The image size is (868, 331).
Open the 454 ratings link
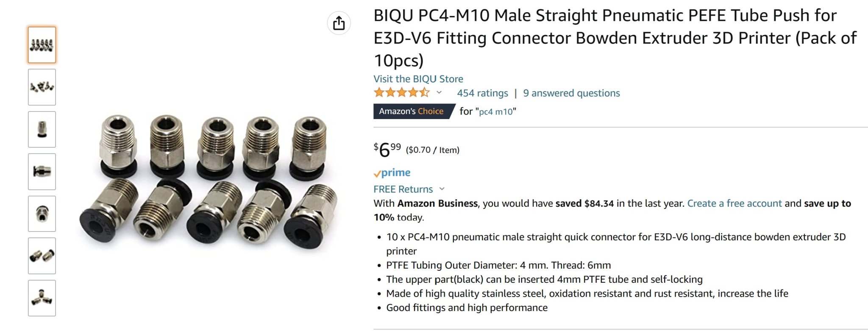click(482, 93)
